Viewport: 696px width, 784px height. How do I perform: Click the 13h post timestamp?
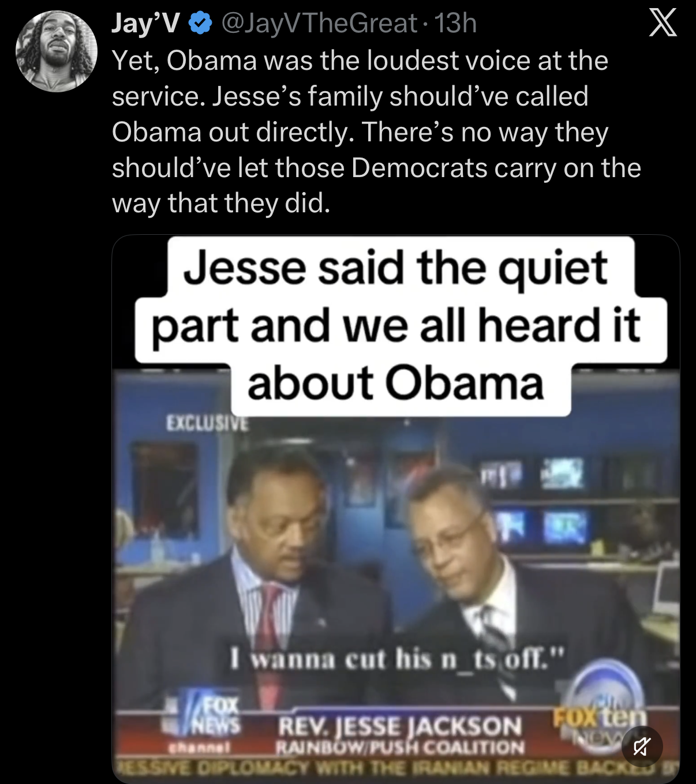coord(455,24)
